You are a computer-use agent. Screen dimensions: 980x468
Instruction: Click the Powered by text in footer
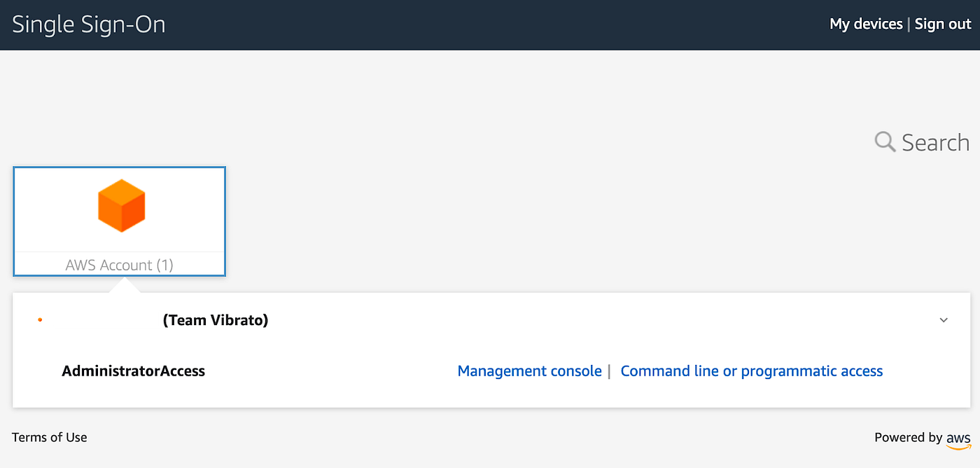908,437
